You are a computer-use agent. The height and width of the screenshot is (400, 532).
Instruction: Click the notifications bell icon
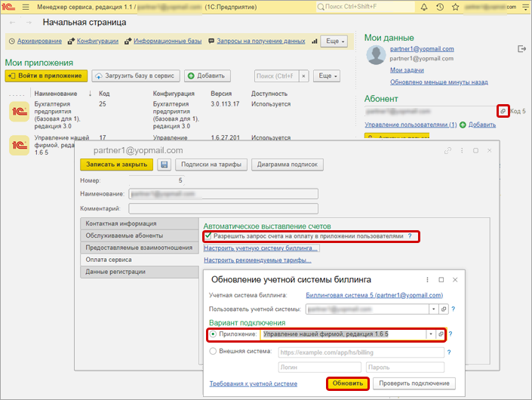[424, 7]
